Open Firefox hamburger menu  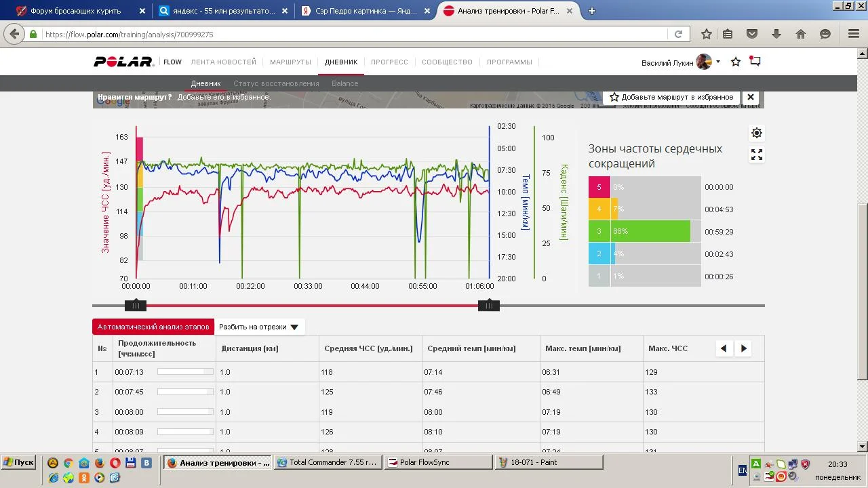(854, 34)
